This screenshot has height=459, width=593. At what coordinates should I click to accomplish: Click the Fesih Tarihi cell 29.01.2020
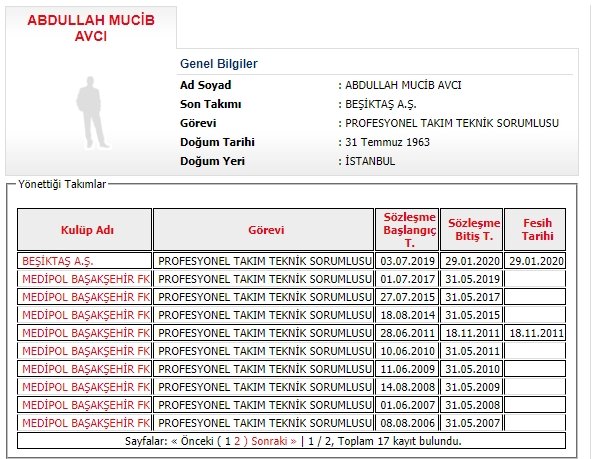pyautogui.click(x=536, y=261)
